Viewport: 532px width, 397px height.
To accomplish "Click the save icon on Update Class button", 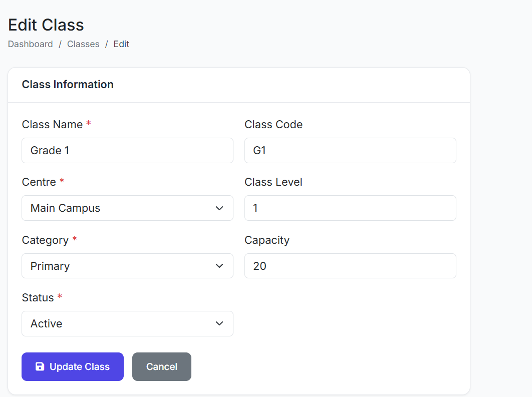I will coord(40,367).
